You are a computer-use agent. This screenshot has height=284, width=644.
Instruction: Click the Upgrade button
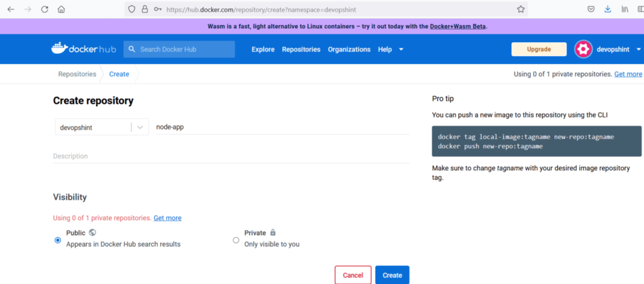tap(539, 49)
